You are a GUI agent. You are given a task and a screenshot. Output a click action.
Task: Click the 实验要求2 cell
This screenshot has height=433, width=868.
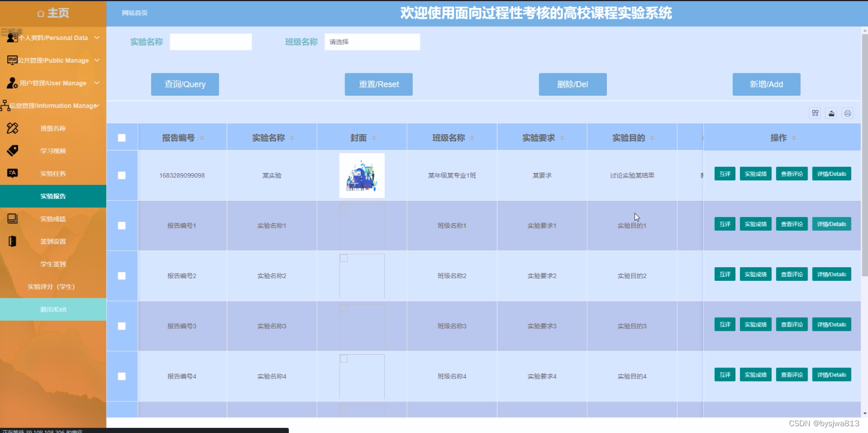coord(542,276)
